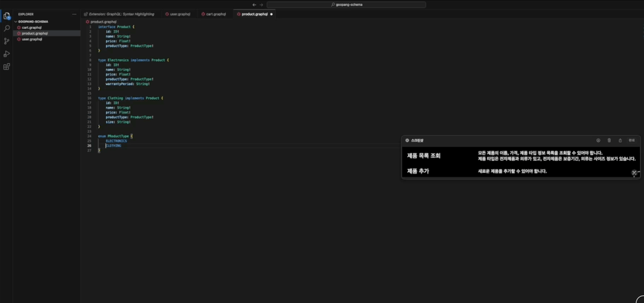Open cart.graphql in the Explorer tree
The image size is (644, 303).
click(x=32, y=27)
